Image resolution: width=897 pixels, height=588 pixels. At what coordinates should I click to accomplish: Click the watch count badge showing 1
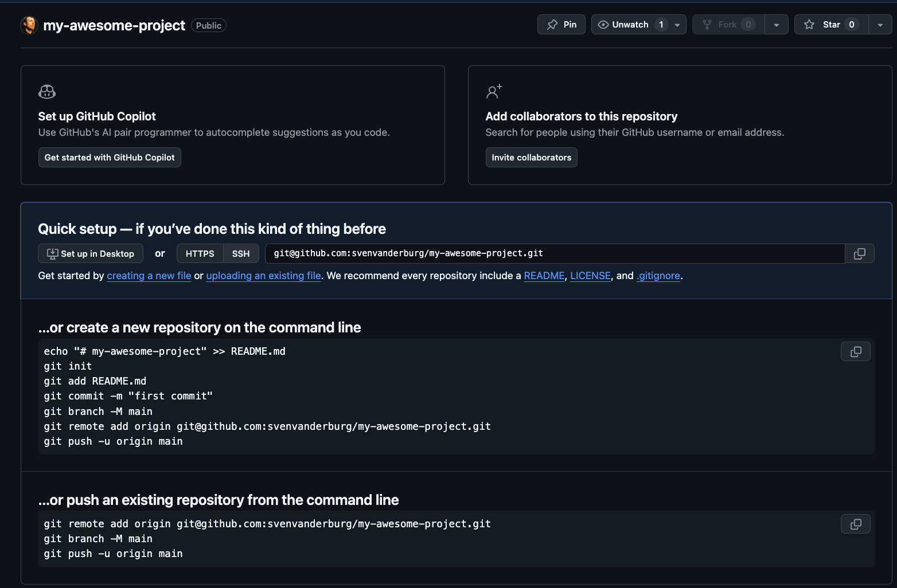point(661,25)
